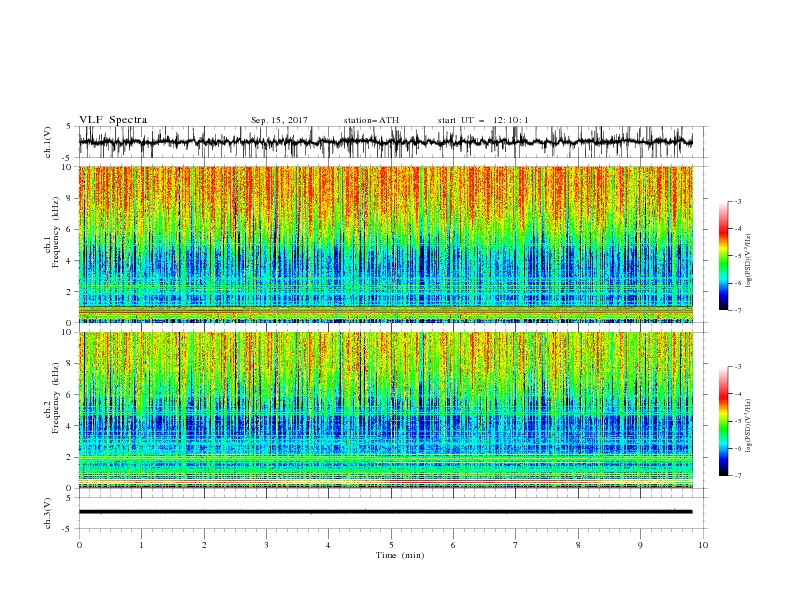Click the time axis tick label "2"

pos(204,545)
